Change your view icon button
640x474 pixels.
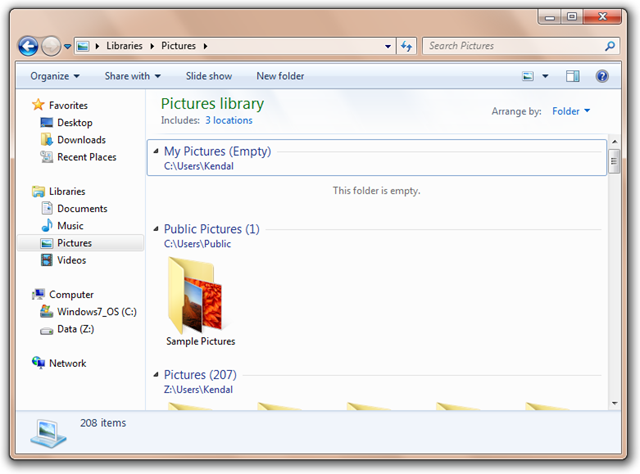pyautogui.click(x=528, y=76)
